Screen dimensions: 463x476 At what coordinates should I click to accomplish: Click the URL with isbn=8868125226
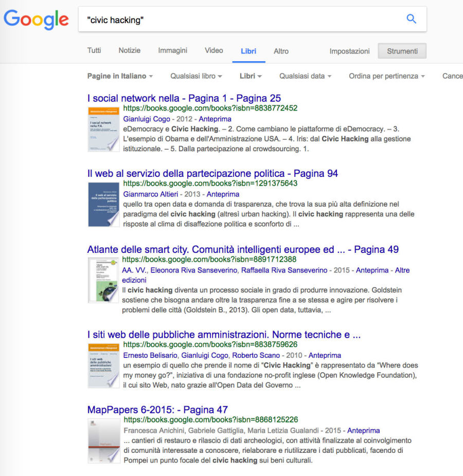211,419
